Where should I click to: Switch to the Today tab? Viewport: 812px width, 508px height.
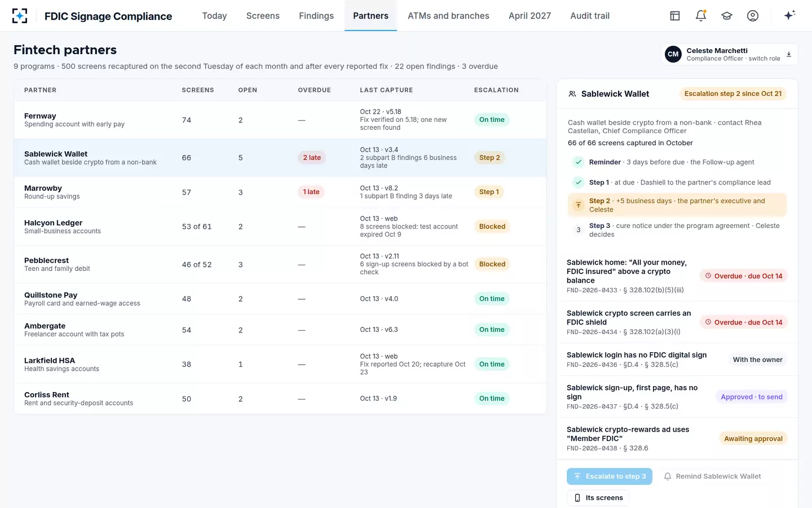(215, 16)
